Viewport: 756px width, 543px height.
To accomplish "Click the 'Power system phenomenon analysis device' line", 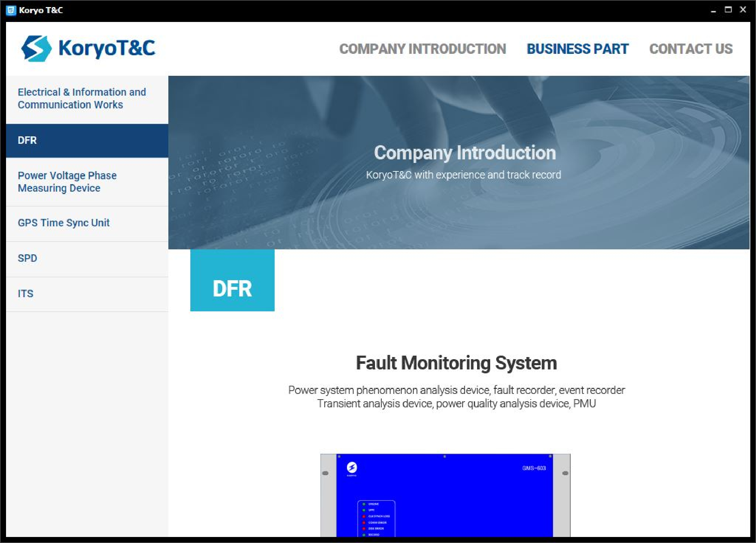I will (x=457, y=390).
